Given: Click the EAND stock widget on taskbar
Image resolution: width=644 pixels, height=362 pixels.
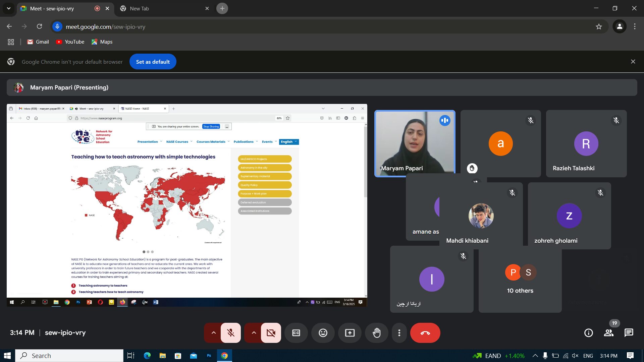Looking at the screenshot, I should [498, 356].
